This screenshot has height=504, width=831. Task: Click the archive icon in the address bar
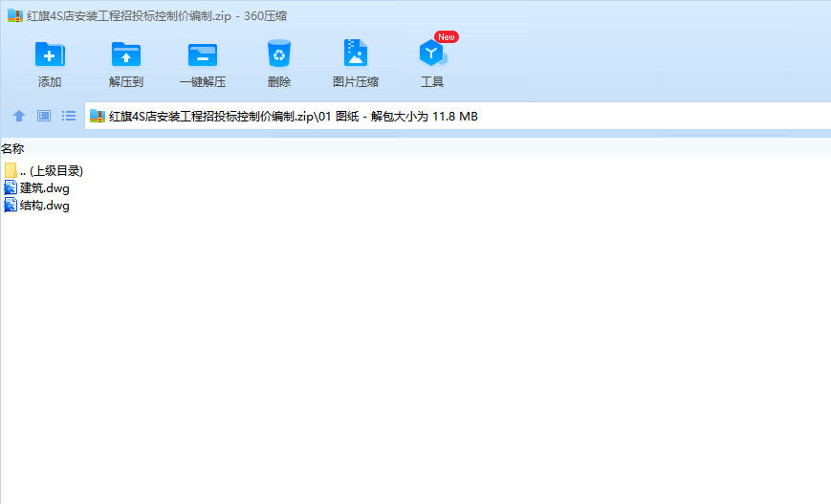pyautogui.click(x=98, y=116)
